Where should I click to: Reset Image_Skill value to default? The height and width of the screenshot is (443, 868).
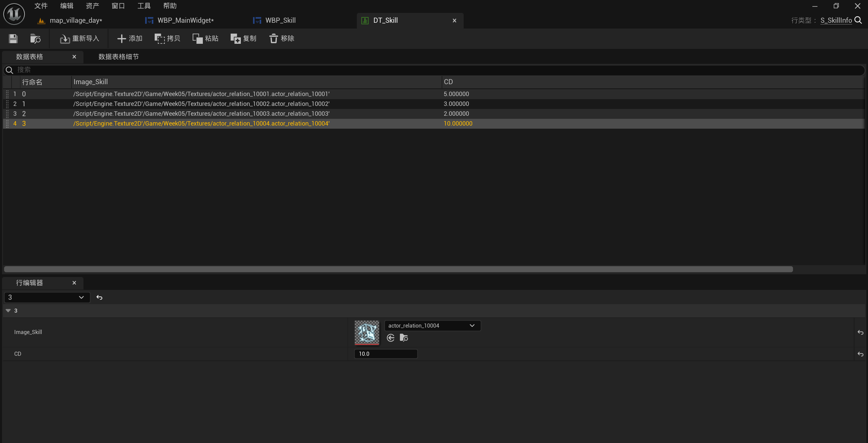coord(860,332)
